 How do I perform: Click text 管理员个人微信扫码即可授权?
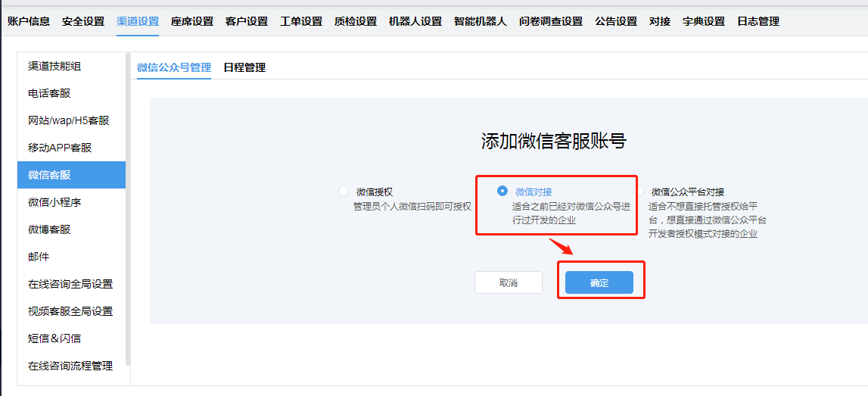click(412, 207)
